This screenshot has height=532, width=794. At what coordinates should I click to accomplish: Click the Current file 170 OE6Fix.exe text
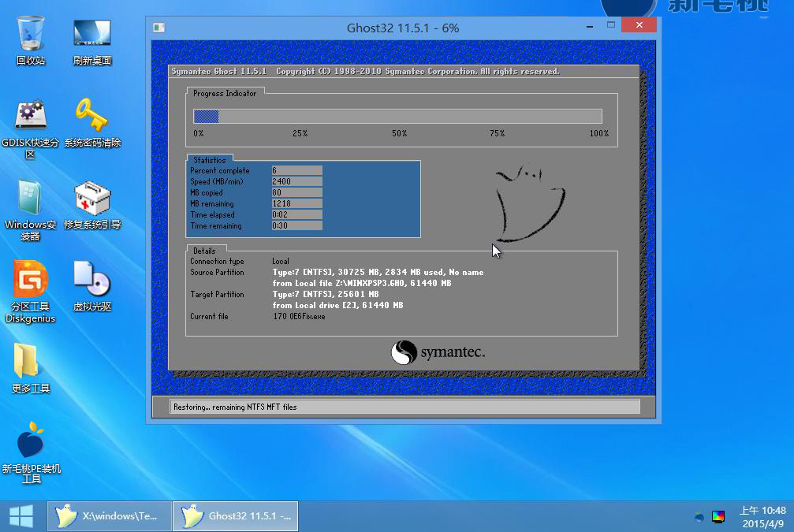point(300,317)
